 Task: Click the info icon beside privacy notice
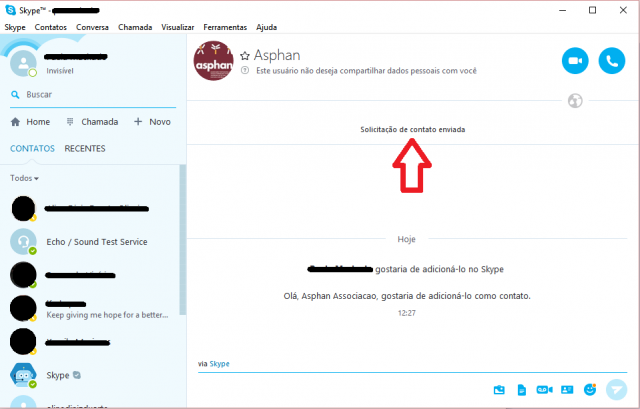click(245, 70)
